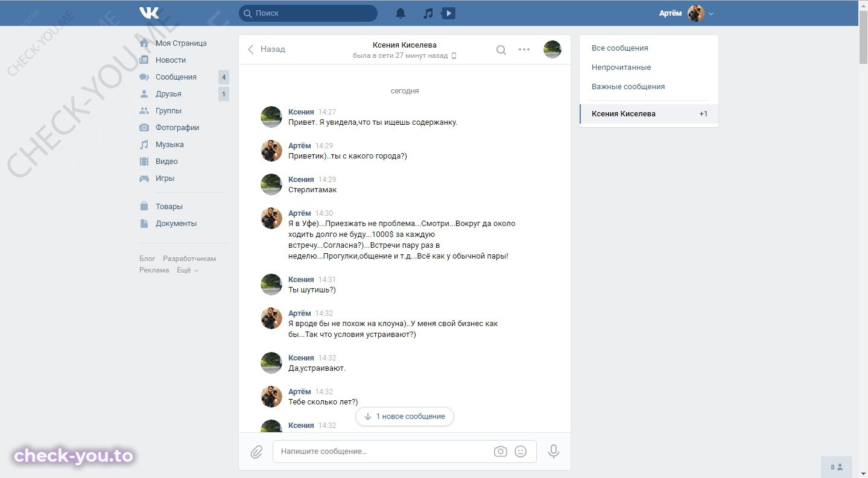
Task: Open notifications bell in the header
Action: (401, 13)
